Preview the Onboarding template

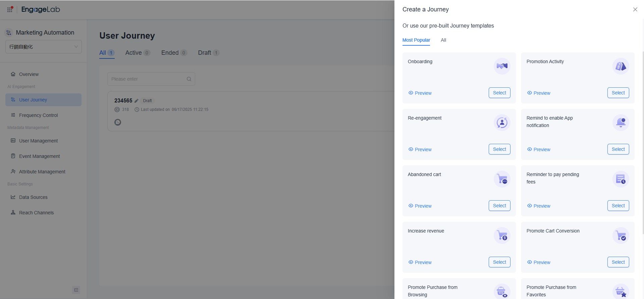420,93
